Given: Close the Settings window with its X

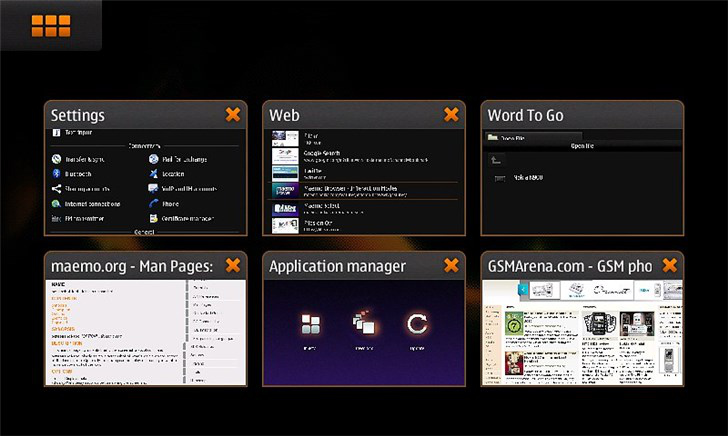Looking at the screenshot, I should pyautogui.click(x=233, y=115).
